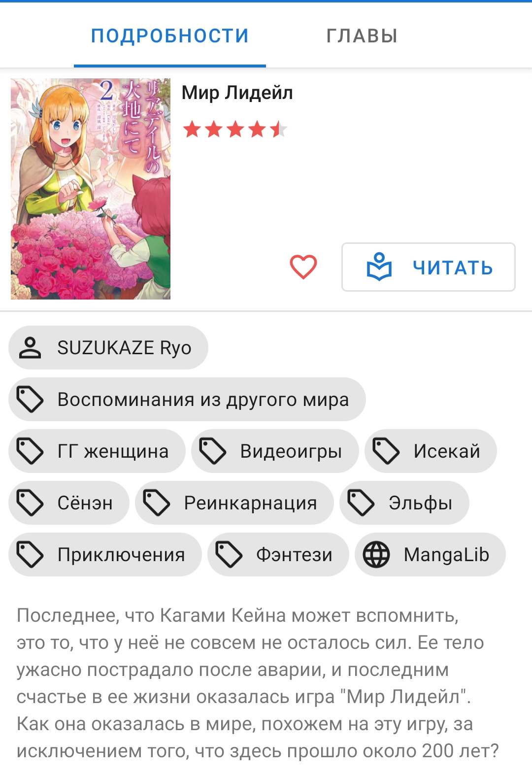Click the book icon in the read button
The height and width of the screenshot is (772, 532).
pos(379,267)
